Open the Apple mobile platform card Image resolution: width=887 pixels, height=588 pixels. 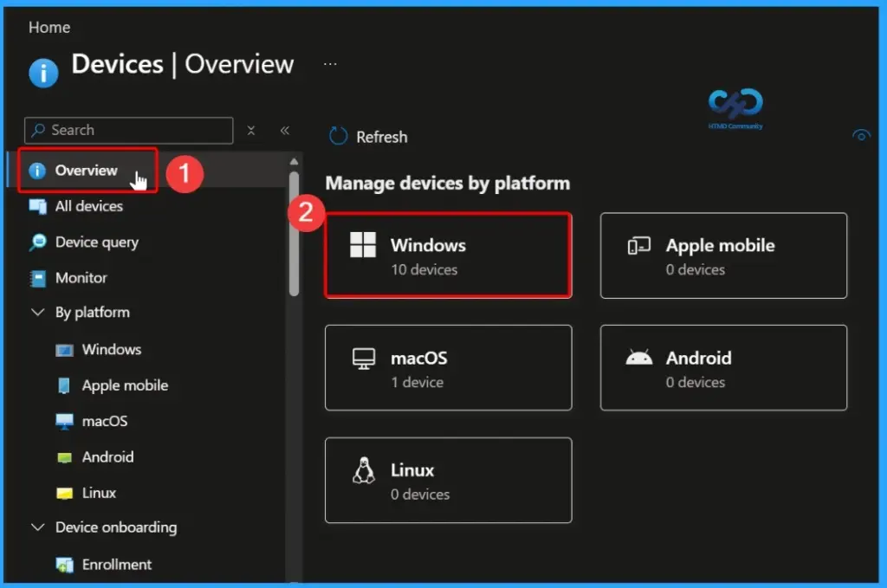(723, 255)
